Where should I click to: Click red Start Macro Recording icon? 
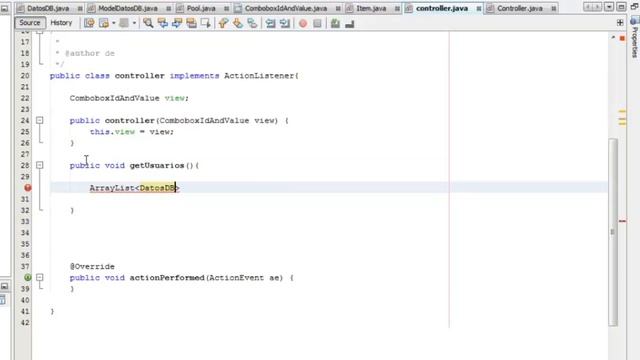point(303,24)
